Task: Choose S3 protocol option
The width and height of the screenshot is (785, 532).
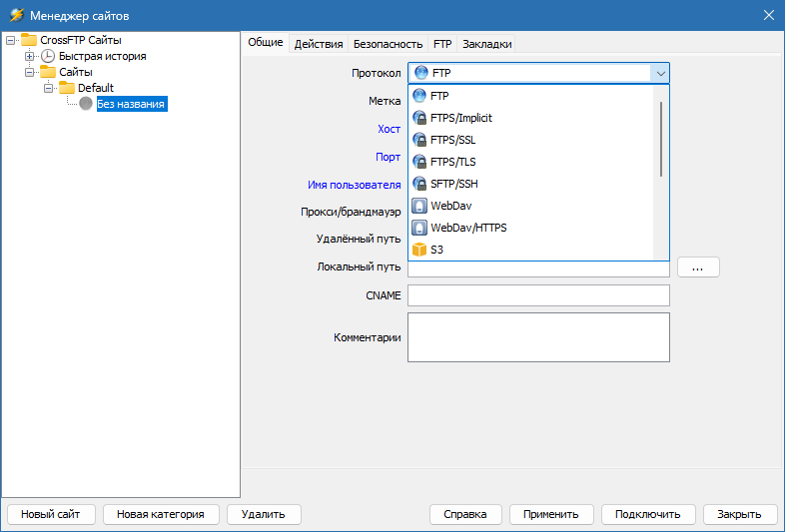Action: 531,250
